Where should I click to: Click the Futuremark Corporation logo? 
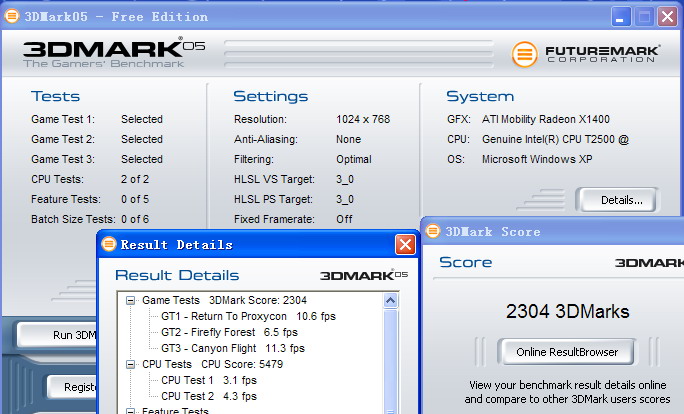click(585, 54)
